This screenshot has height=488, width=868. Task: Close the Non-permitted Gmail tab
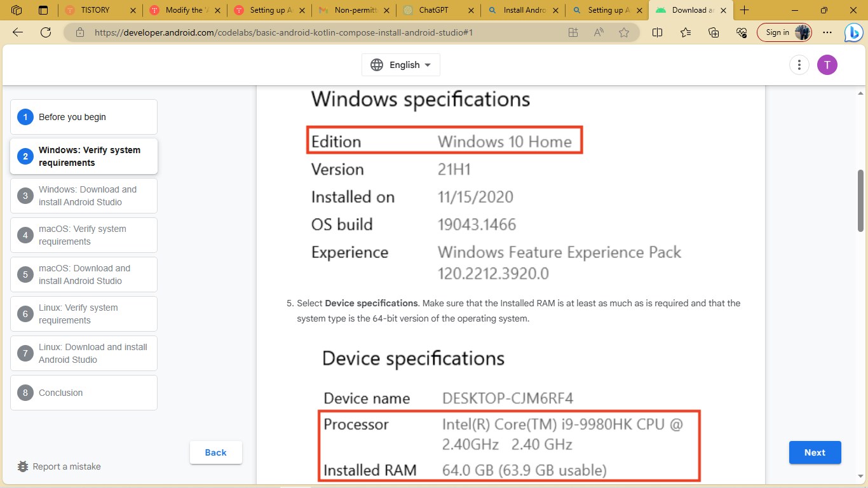tap(386, 10)
